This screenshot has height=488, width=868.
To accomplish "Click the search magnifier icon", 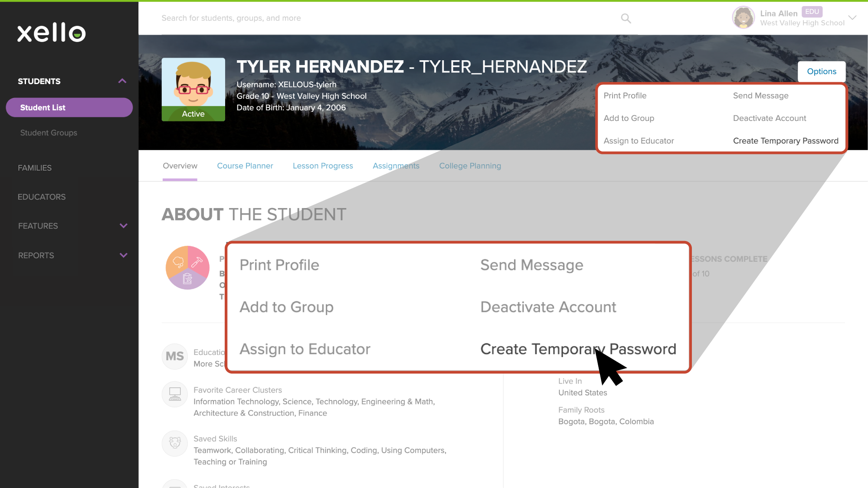I will [x=626, y=18].
